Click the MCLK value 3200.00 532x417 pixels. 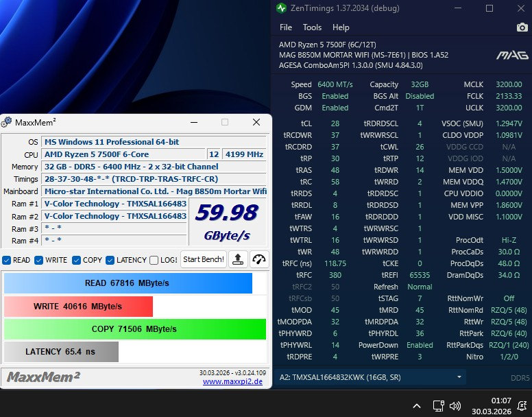(509, 84)
